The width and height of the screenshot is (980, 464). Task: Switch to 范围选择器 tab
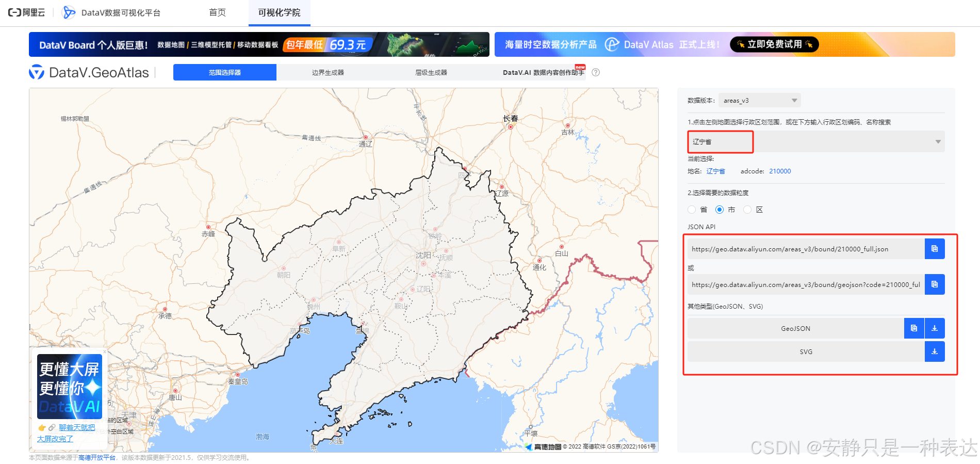[x=225, y=72]
